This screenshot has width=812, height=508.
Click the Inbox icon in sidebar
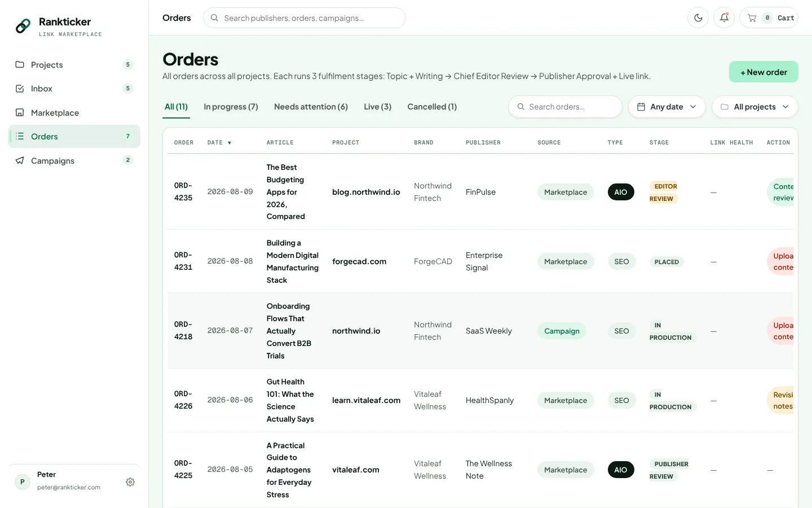20,89
